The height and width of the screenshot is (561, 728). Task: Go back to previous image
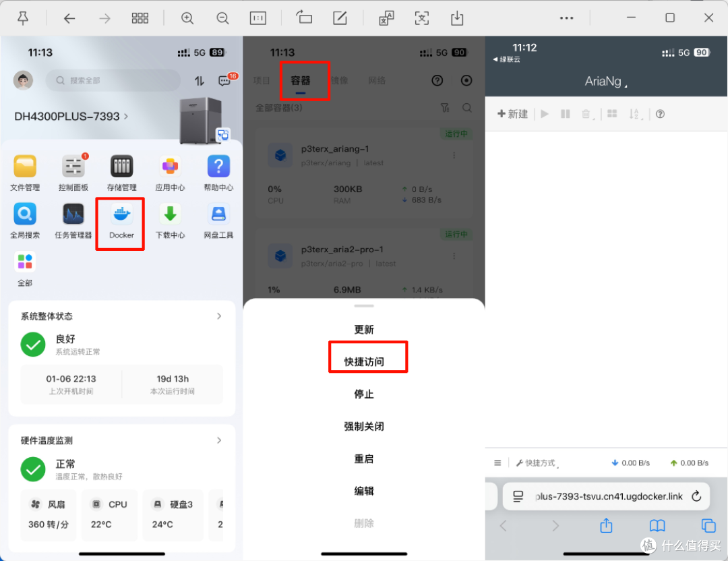69,18
